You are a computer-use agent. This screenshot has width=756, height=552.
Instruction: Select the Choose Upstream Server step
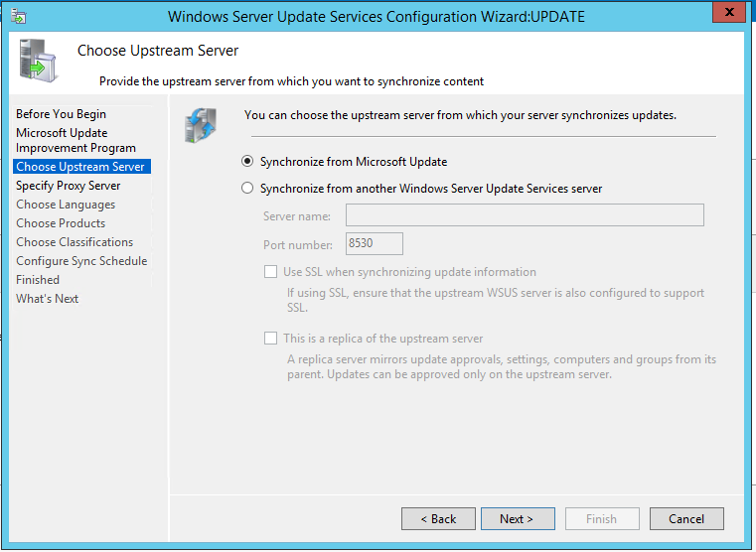(82, 167)
